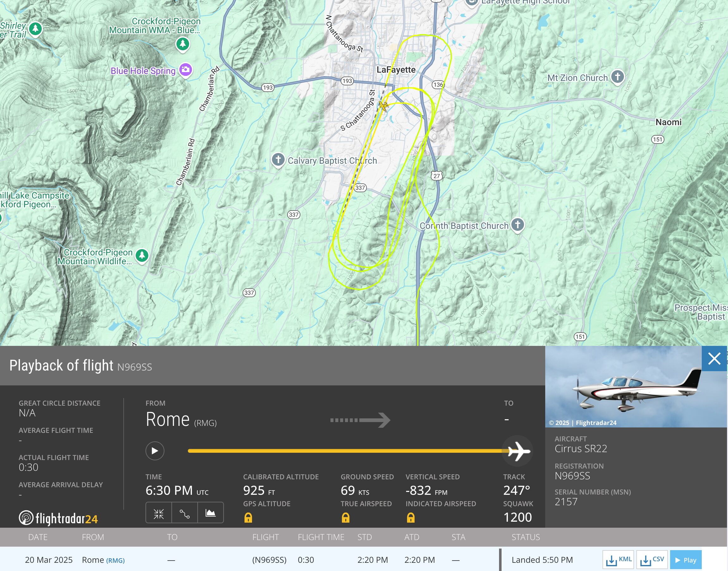Image resolution: width=728 pixels, height=571 pixels.
Task: Select Calvary Baptist Church map marker
Action: (278, 160)
